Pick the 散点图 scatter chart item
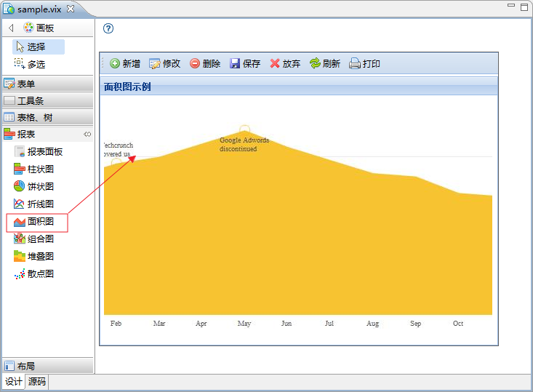533x392 pixels. (34, 273)
